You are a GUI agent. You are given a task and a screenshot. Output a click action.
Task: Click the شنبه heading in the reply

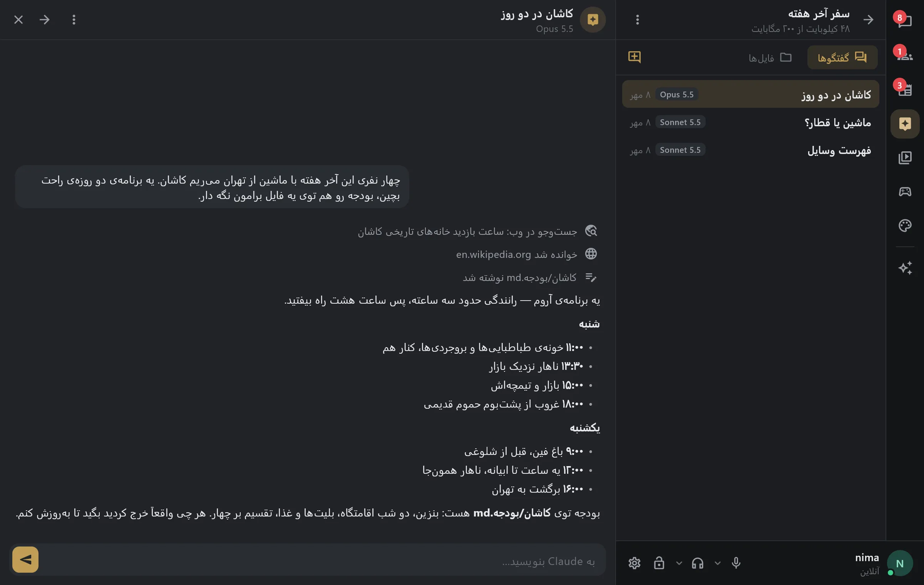[x=589, y=324]
